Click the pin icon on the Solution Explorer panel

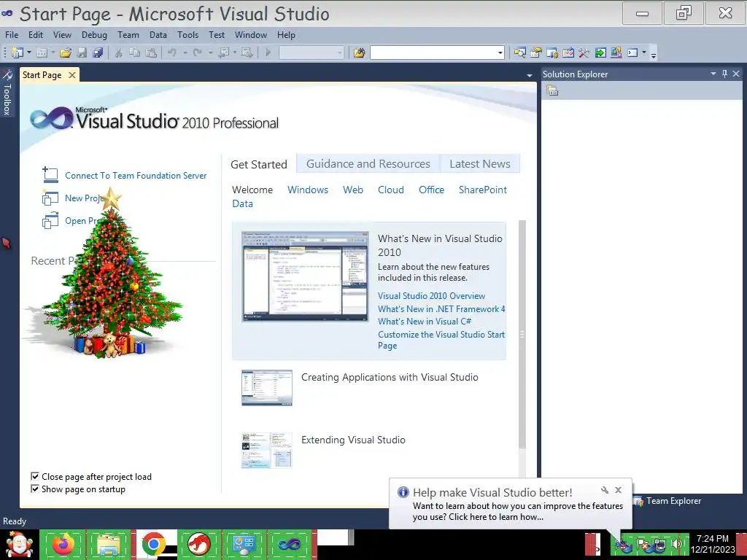click(x=724, y=74)
